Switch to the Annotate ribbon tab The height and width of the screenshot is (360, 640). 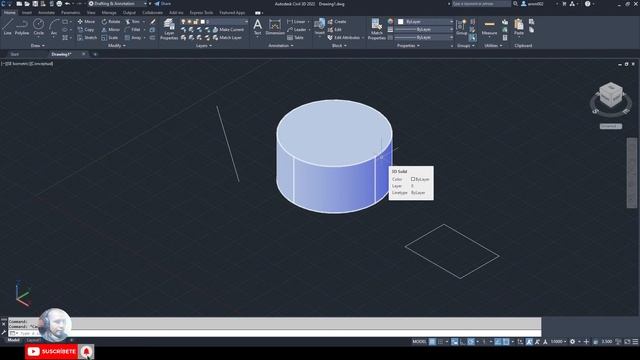(46, 13)
